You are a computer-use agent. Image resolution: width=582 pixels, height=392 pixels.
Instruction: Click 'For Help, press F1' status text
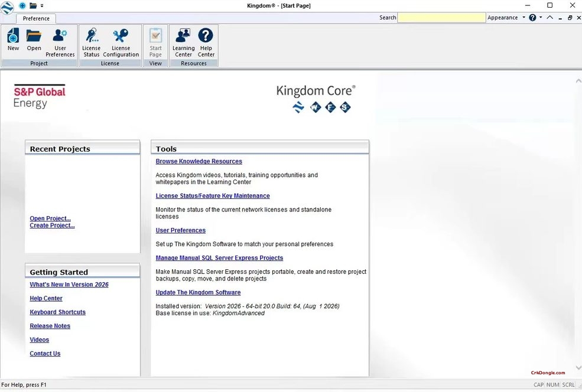tap(24, 384)
